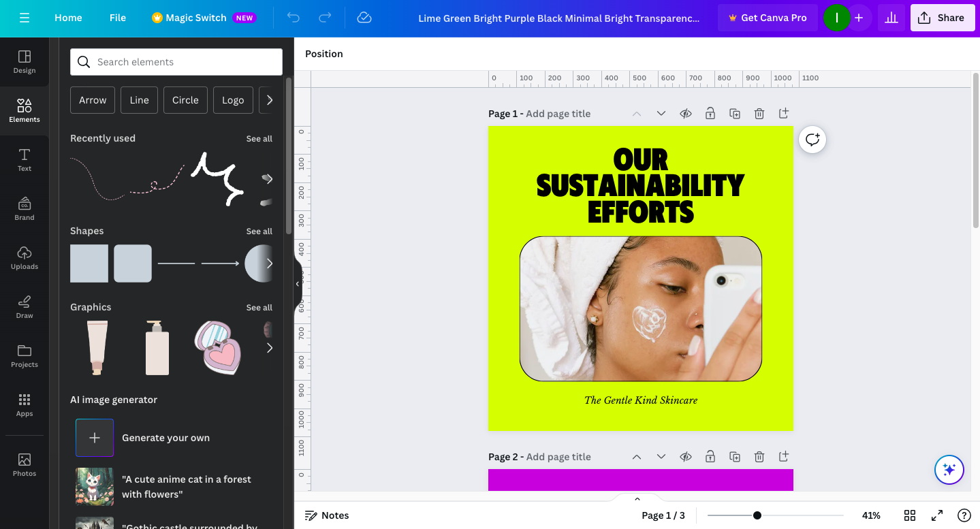Image resolution: width=980 pixels, height=529 pixels.
Task: Expand the page thumbnails strip
Action: [637, 499]
